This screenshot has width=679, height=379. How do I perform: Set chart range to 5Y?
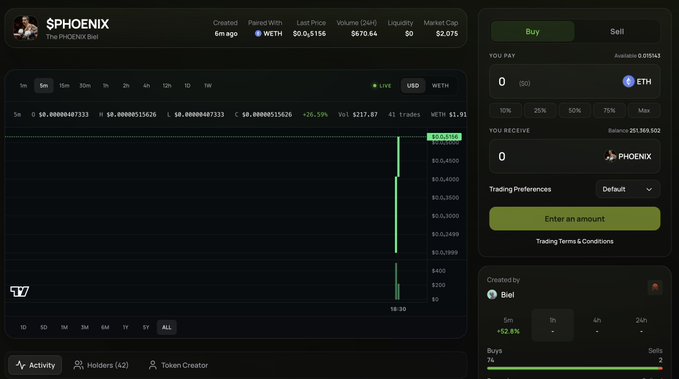[146, 327]
